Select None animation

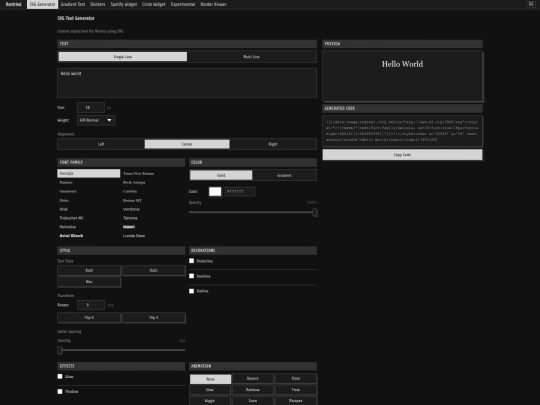210,379
